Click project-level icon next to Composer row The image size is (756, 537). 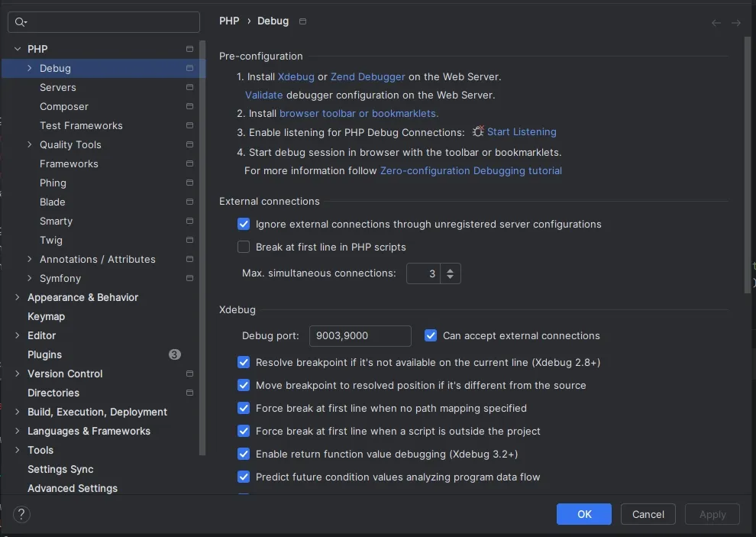[x=189, y=106]
